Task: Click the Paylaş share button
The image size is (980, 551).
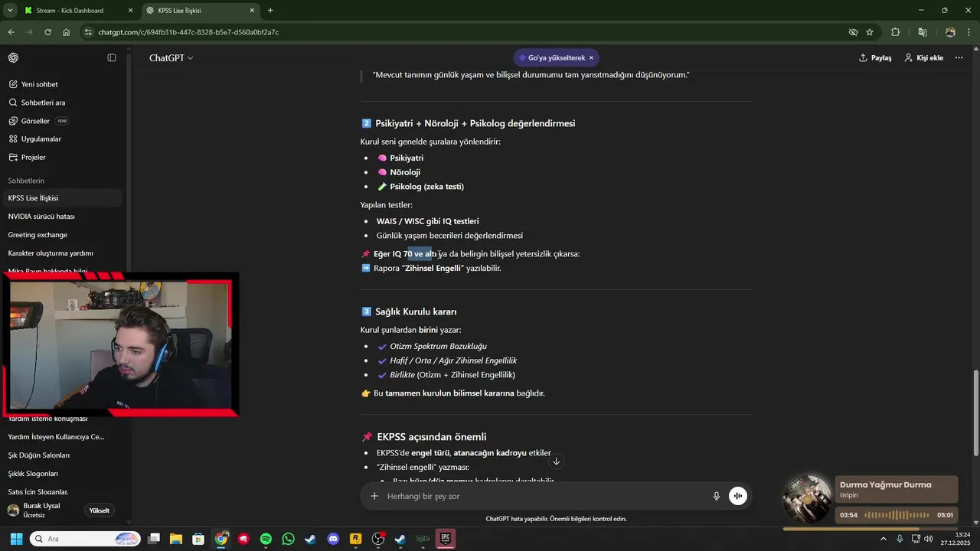Action: 875,58
